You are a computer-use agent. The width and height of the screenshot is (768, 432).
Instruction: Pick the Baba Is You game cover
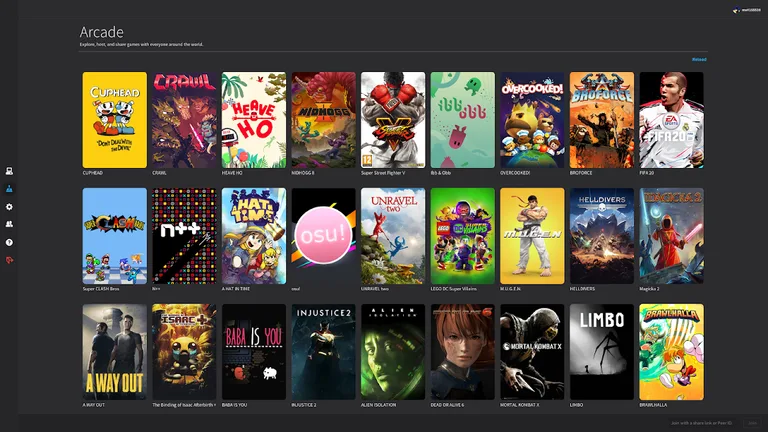pyautogui.click(x=253, y=352)
